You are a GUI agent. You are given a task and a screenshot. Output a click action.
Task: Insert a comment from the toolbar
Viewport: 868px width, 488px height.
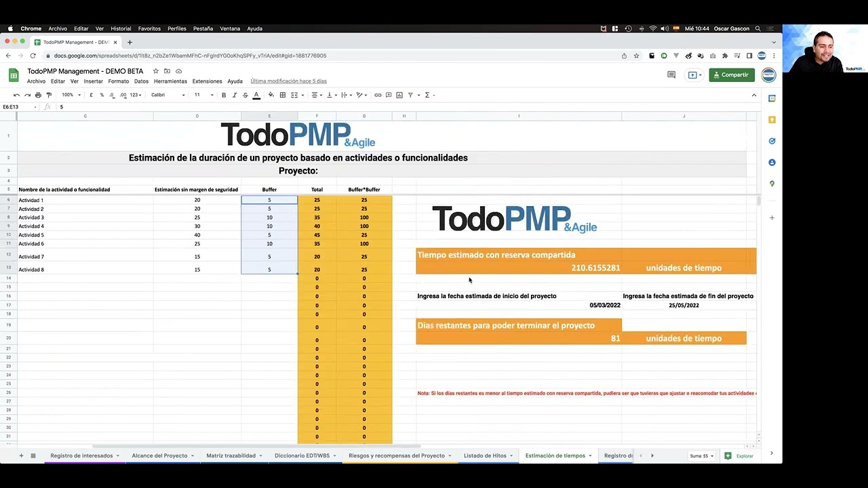tap(389, 95)
